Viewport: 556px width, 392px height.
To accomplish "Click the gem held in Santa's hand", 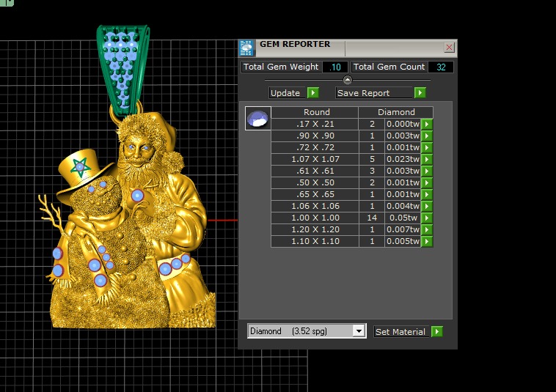I will point(137,195).
